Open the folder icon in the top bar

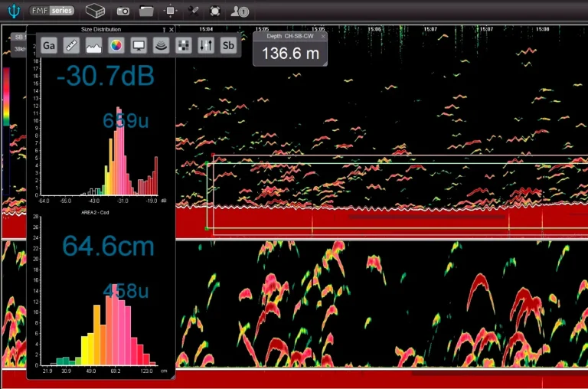pos(146,11)
